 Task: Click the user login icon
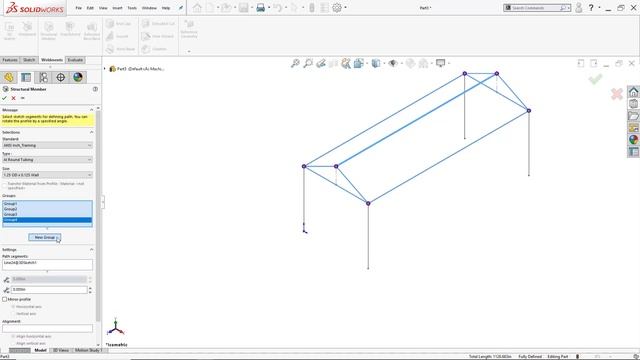pos(578,8)
